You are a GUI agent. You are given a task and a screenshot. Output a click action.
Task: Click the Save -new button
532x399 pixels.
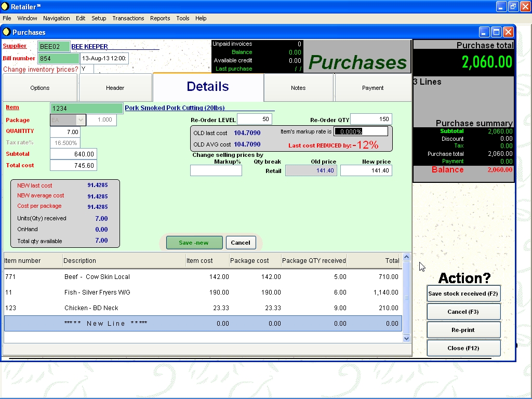[x=194, y=243]
